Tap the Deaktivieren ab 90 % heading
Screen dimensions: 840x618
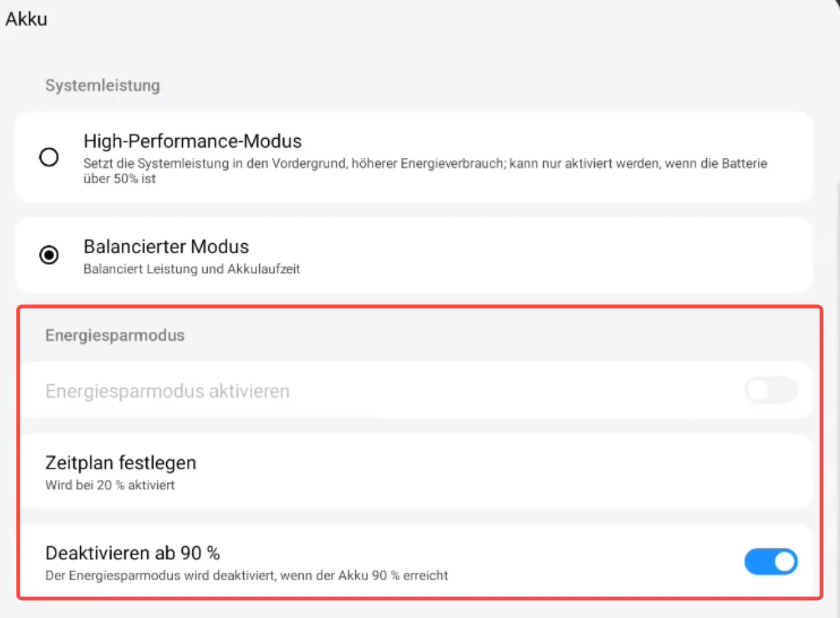tap(132, 553)
